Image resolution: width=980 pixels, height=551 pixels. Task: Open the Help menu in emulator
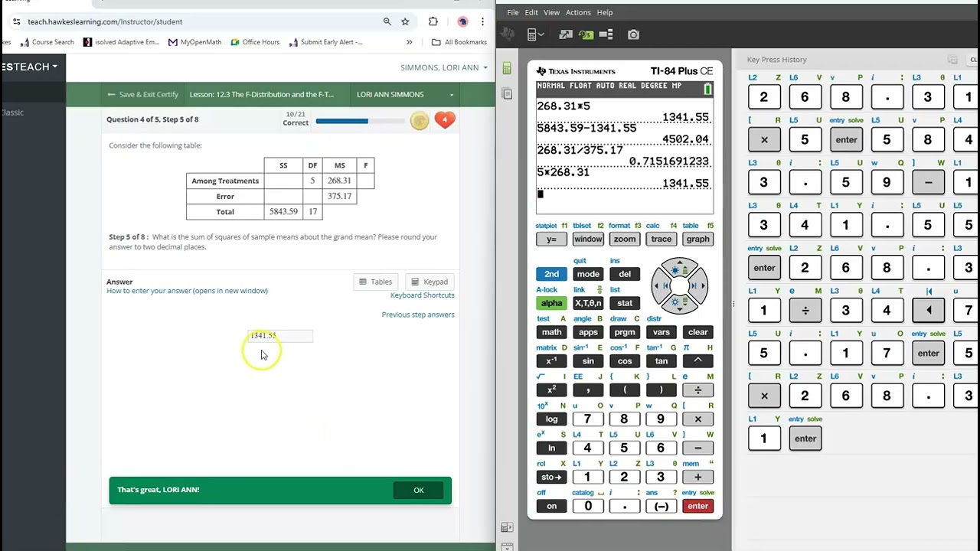tap(605, 12)
